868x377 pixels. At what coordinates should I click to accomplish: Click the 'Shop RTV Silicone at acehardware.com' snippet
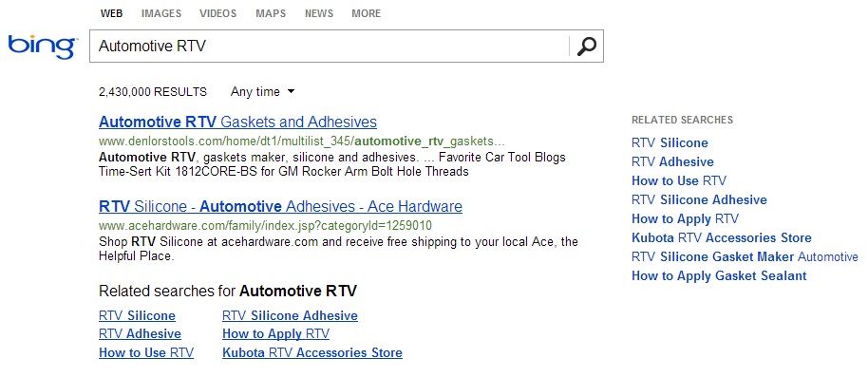click(338, 249)
